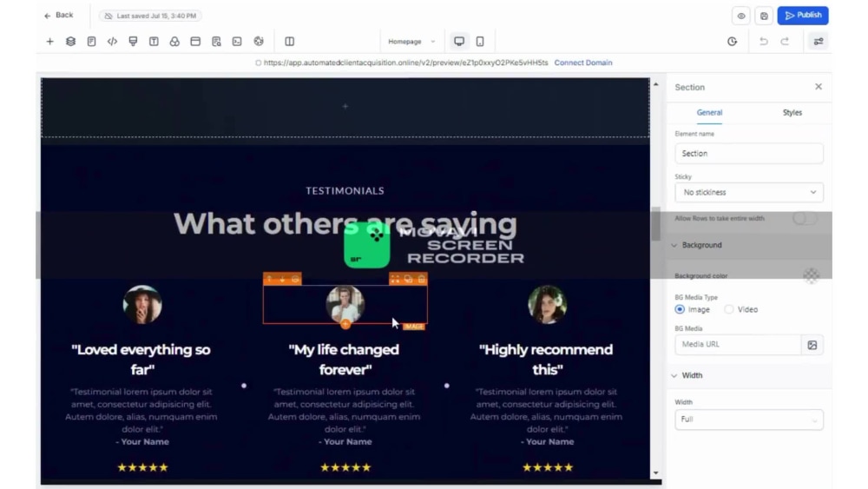
Task: Open the BG Media image picker icon
Action: (x=812, y=345)
